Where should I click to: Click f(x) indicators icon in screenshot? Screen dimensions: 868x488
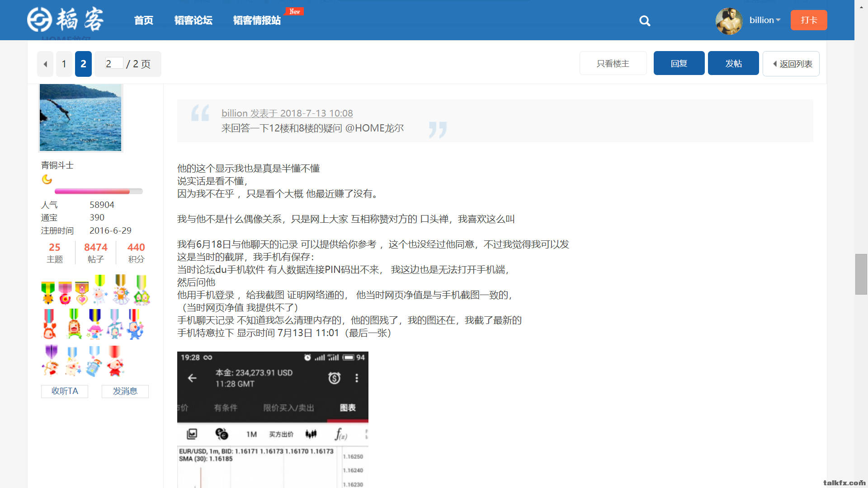340,434
